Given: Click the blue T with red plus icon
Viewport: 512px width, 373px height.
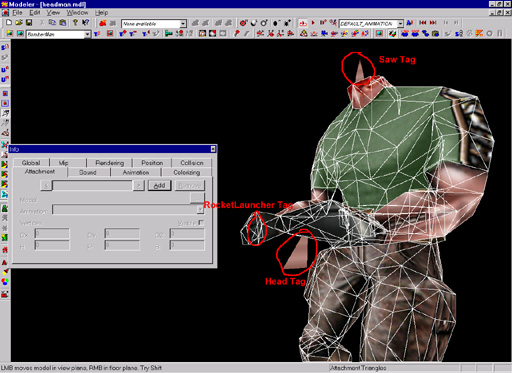Looking at the screenshot, I should (123, 34).
